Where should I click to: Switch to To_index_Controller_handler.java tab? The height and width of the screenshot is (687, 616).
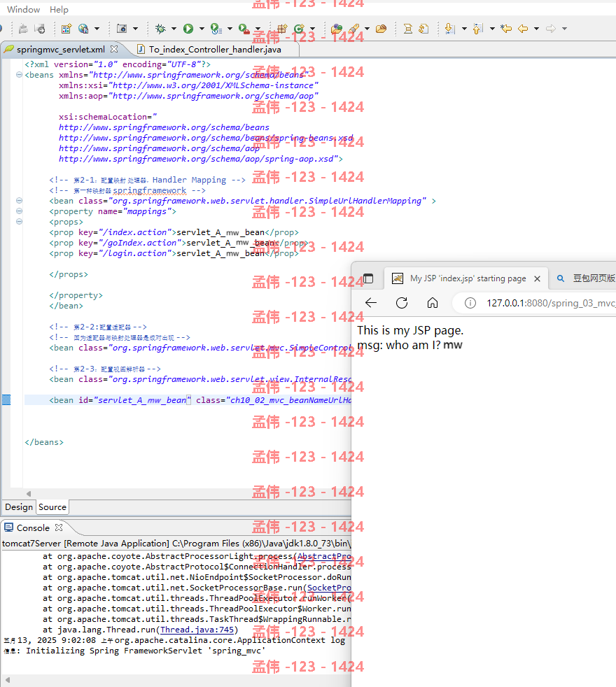click(215, 50)
